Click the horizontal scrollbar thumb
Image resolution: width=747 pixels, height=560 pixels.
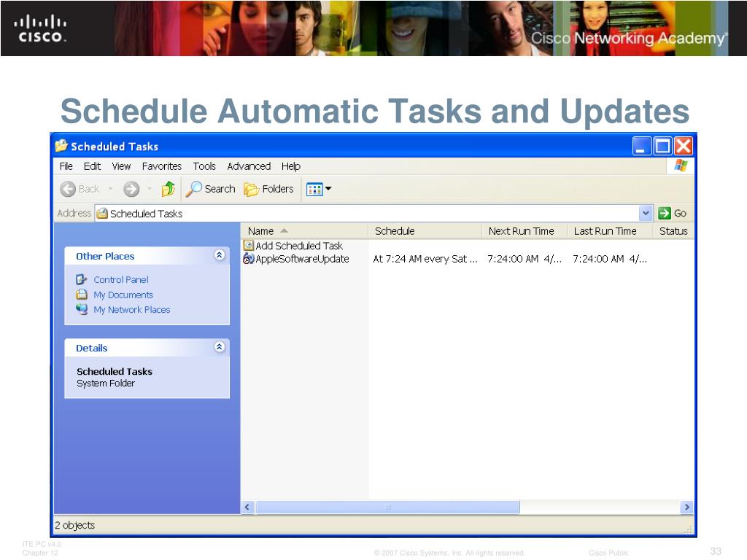[x=387, y=507]
